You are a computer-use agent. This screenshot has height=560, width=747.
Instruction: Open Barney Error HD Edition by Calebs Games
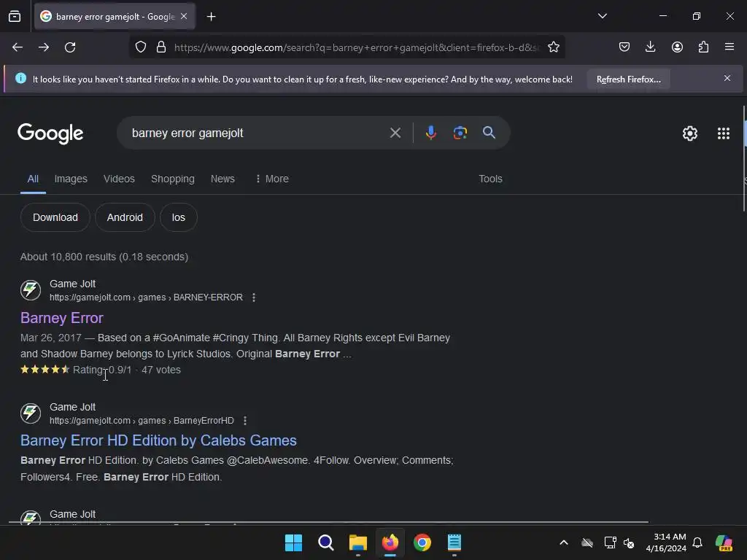point(158,441)
